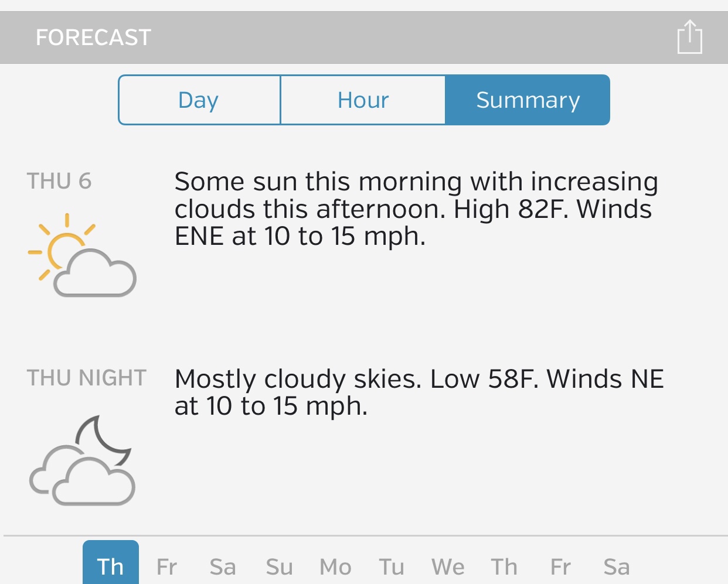Tap the THU NIGHT label
Screen dimensions: 728x584
pyautogui.click(x=87, y=378)
